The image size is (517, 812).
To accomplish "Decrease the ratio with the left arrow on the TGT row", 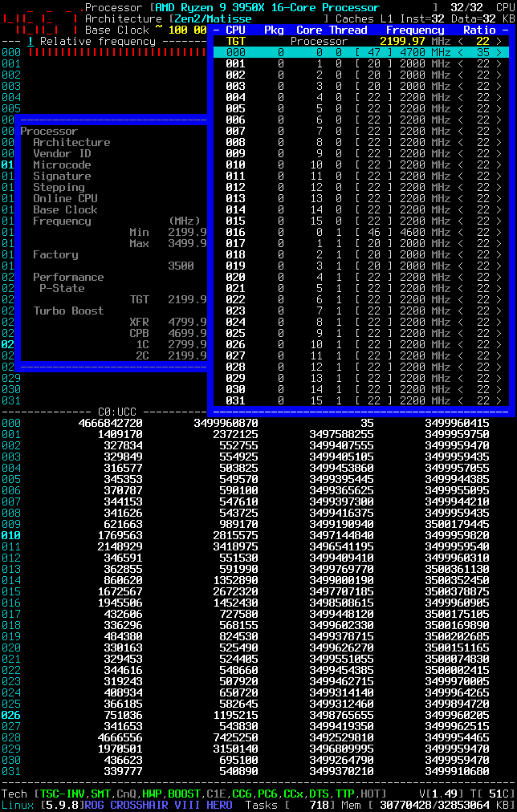I will pos(461,41).
